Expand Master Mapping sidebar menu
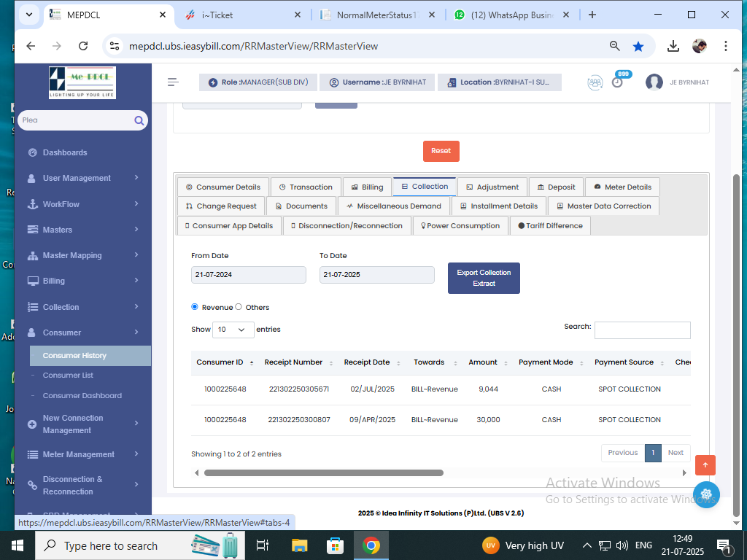This screenshot has width=747, height=560. tap(83, 255)
